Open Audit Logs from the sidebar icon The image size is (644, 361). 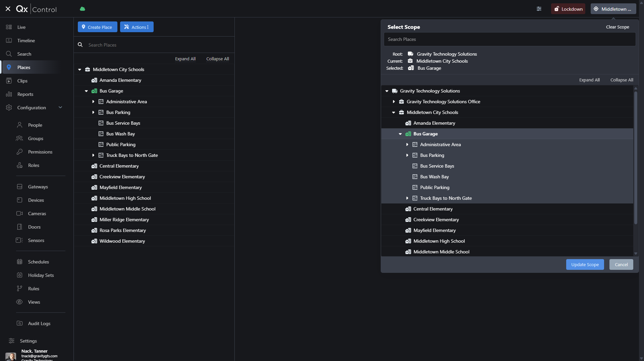coord(19,323)
